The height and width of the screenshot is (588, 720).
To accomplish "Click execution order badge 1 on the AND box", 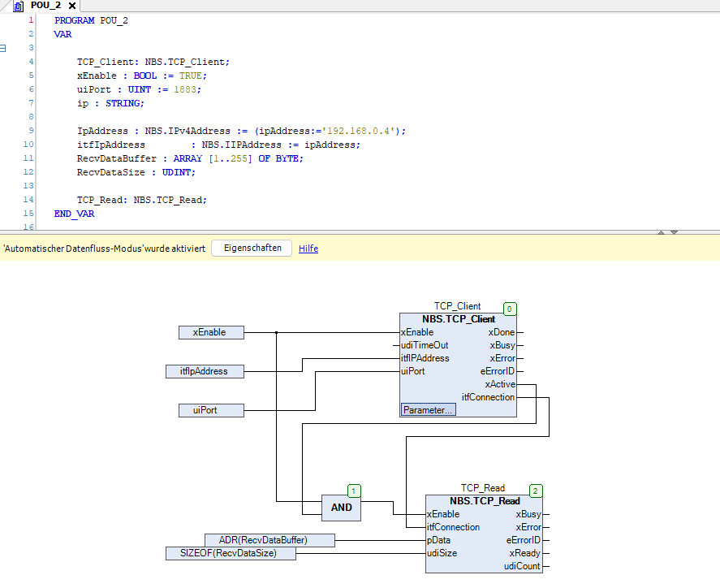I will tap(352, 491).
